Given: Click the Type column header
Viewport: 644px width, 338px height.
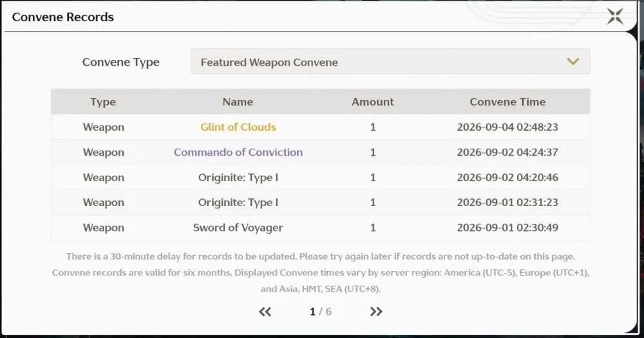Looking at the screenshot, I should pos(103,102).
